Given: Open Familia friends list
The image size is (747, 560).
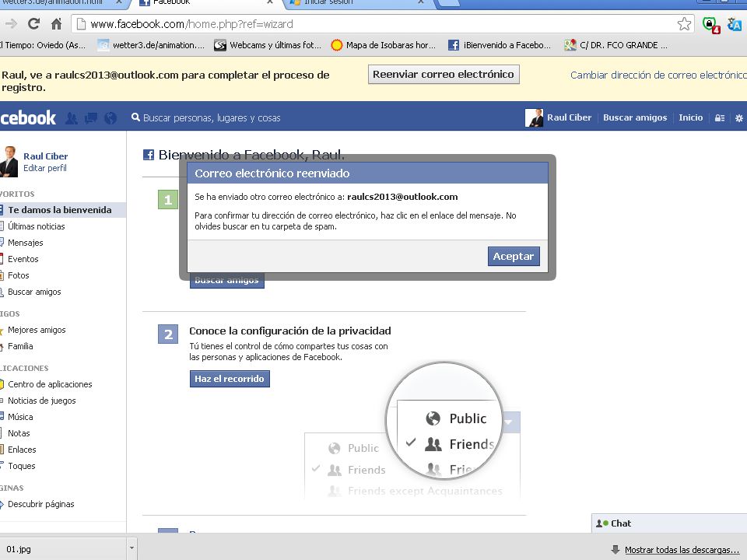Looking at the screenshot, I should coord(20,346).
